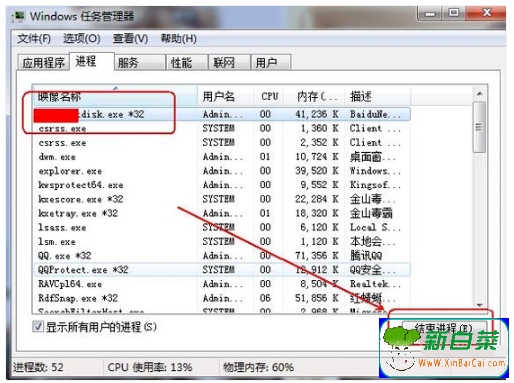Maximize the Task Manager window

point(453,14)
